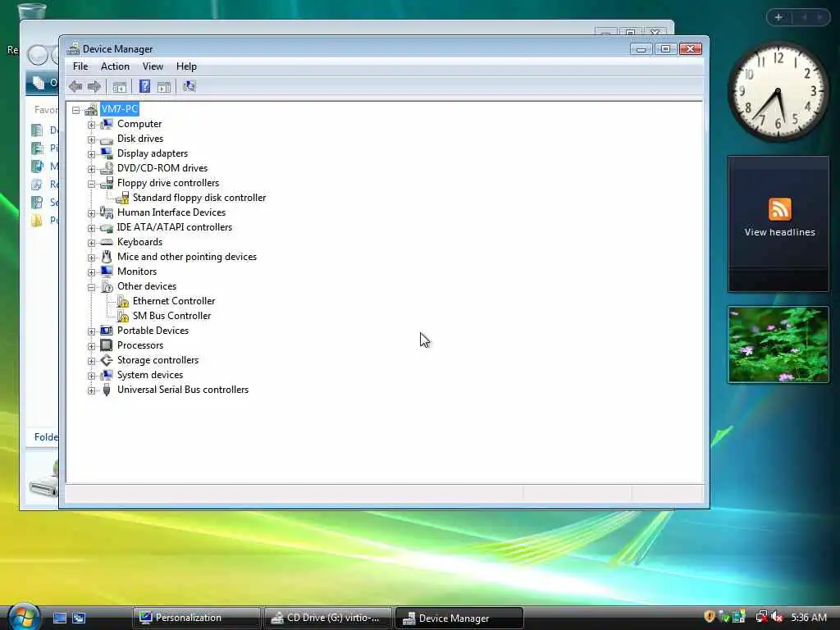
Task: Select the Processors category icon
Action: tap(107, 345)
